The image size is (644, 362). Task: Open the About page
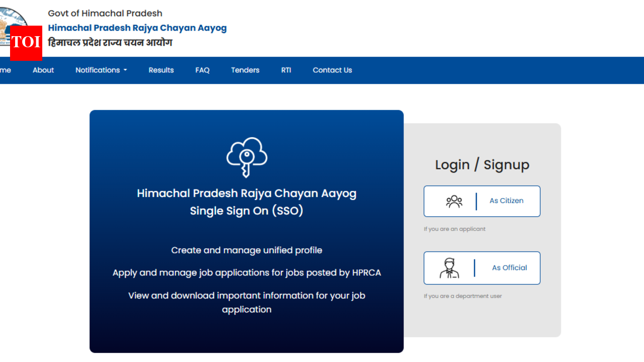pos(43,70)
